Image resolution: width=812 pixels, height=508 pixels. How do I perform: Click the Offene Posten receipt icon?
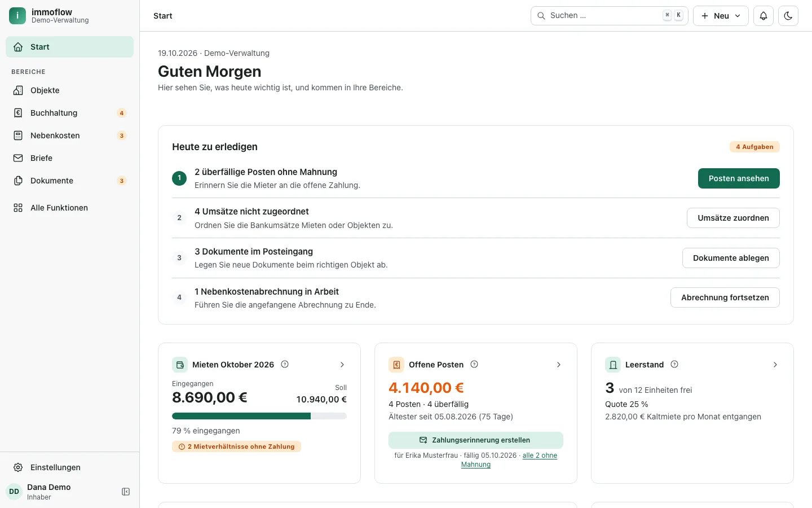pyautogui.click(x=396, y=365)
